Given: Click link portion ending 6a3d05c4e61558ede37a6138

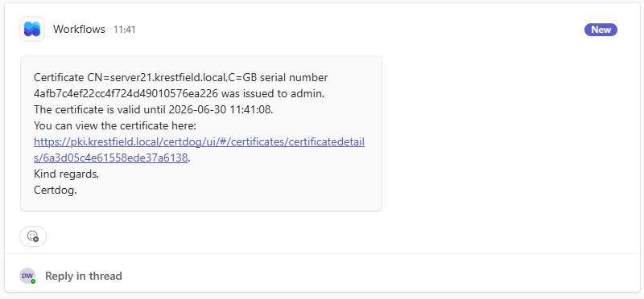Looking at the screenshot, I should (x=111, y=158).
